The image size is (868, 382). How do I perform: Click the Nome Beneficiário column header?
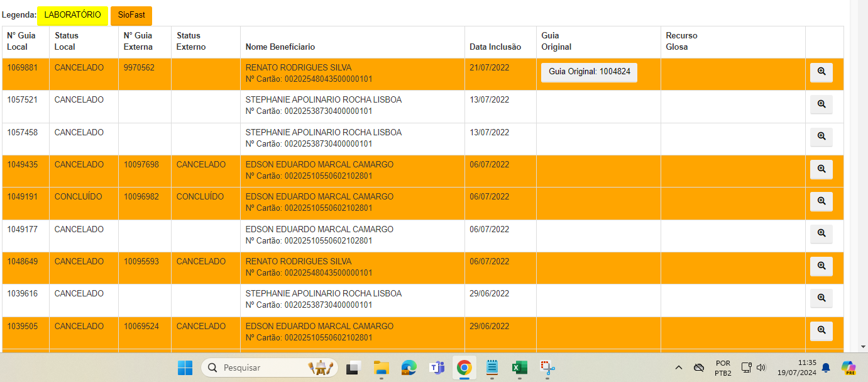click(x=280, y=47)
